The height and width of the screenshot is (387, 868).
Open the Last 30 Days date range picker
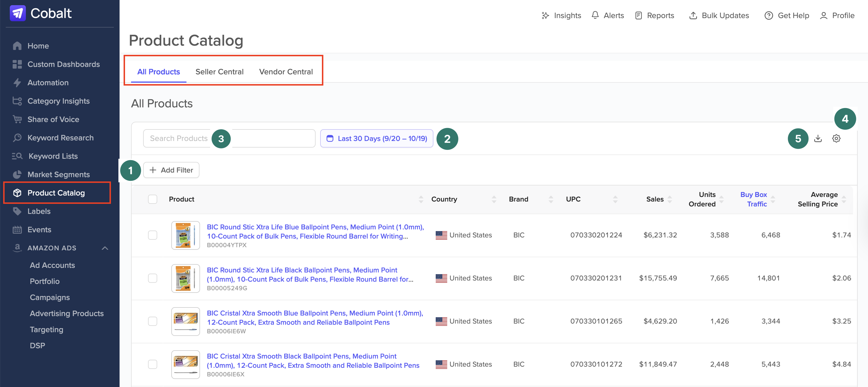tap(377, 138)
